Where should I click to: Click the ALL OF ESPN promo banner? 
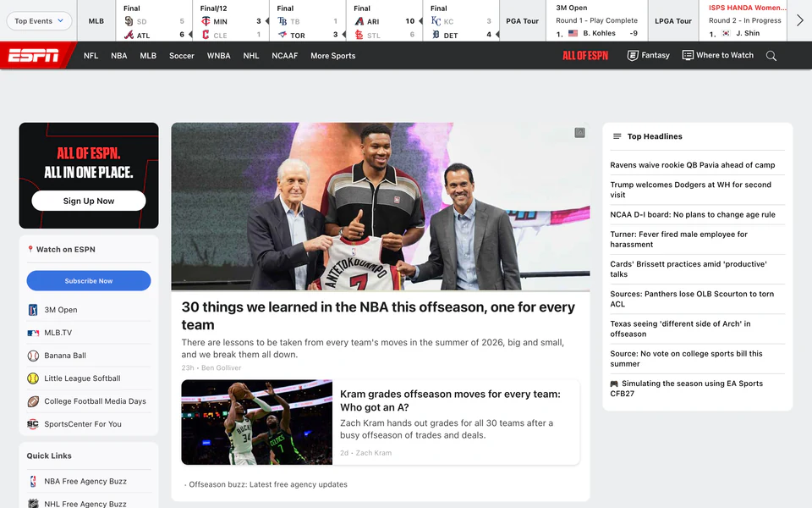(x=89, y=175)
